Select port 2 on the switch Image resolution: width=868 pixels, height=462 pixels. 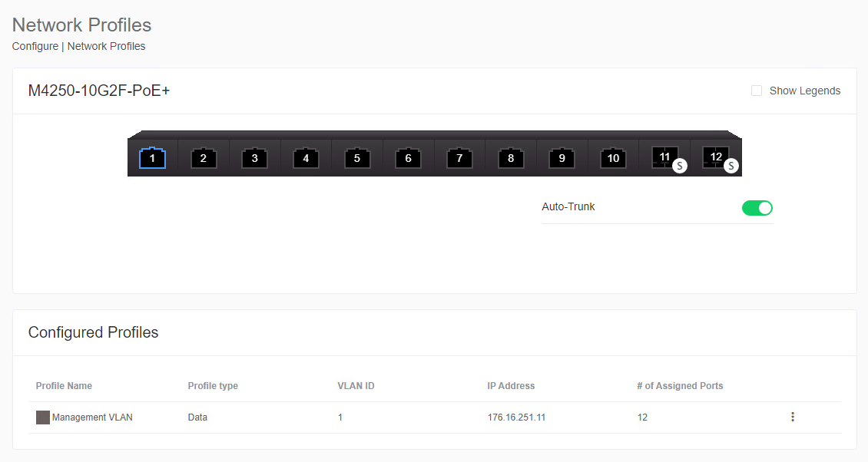coord(203,158)
